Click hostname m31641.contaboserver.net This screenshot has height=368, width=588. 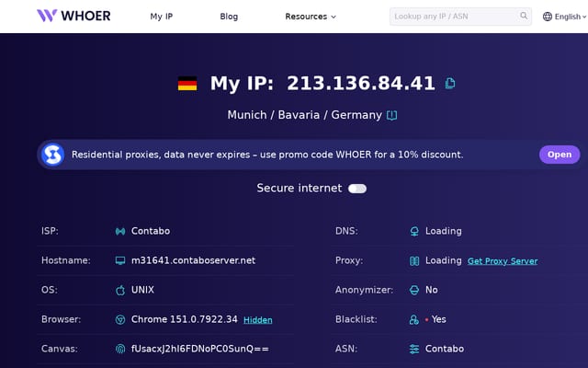(x=193, y=260)
